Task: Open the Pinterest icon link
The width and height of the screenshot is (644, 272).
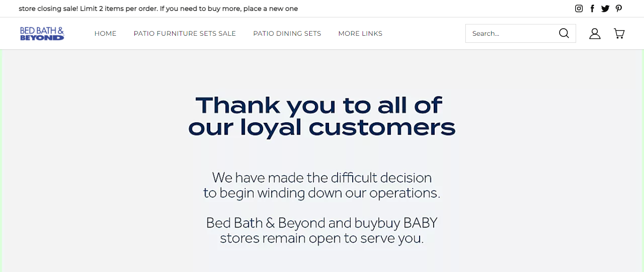Action: pos(619,8)
